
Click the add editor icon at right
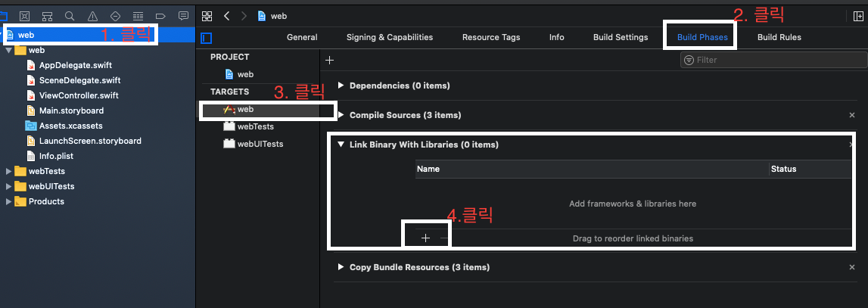click(x=858, y=16)
